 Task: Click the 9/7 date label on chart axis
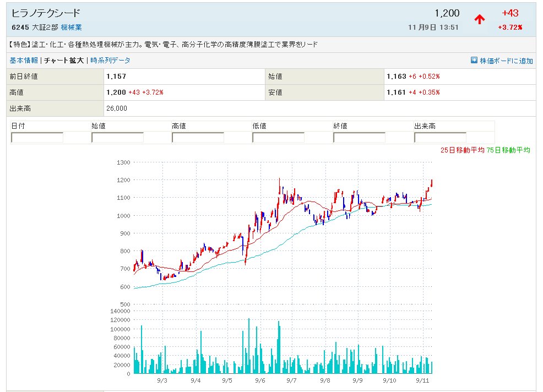tap(291, 380)
